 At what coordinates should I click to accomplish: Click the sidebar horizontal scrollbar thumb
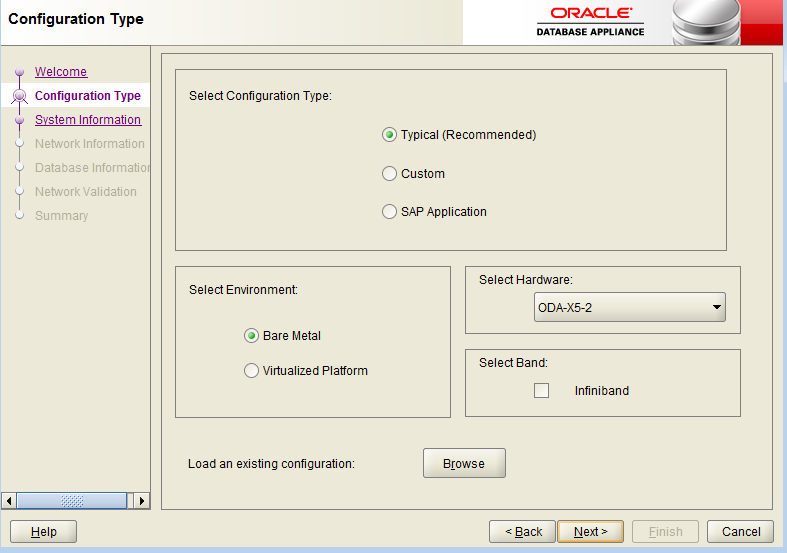(x=72, y=501)
